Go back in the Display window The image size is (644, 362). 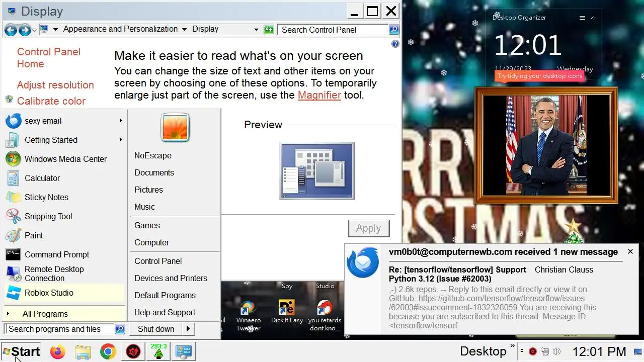pos(11,30)
